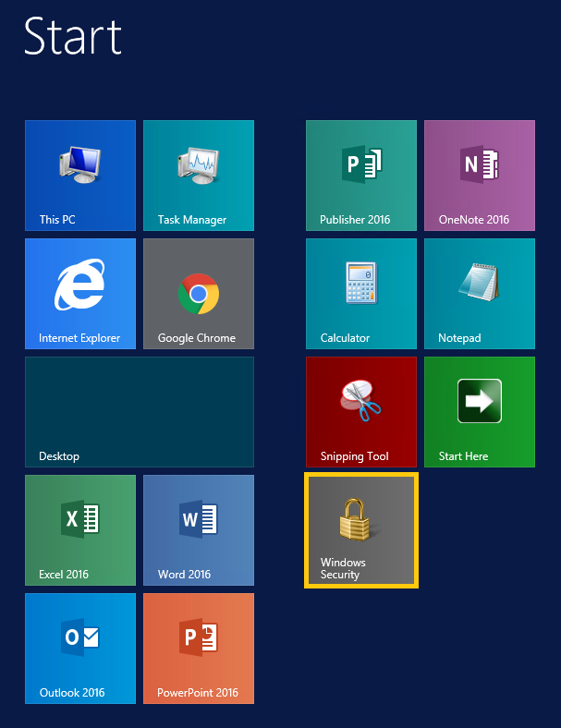Viewport: 561px width, 728px height.
Task: Open the Snipping Tool tile
Action: (361, 412)
